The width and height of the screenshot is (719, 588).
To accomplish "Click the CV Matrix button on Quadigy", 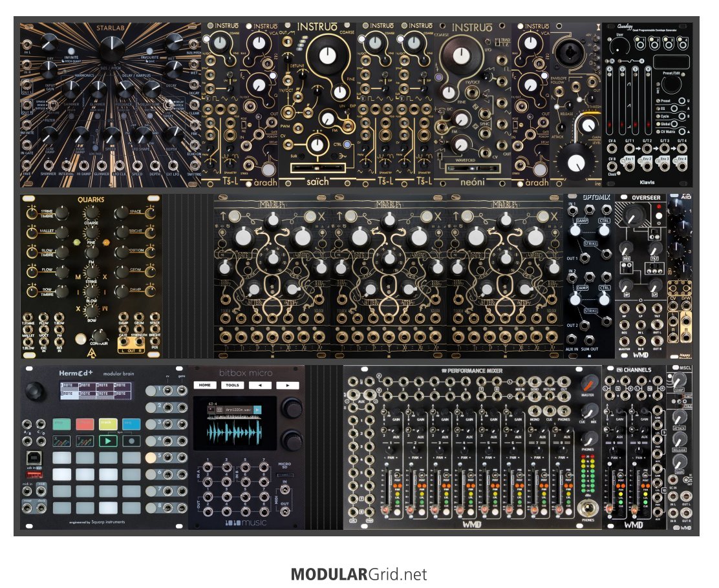I will (682, 132).
